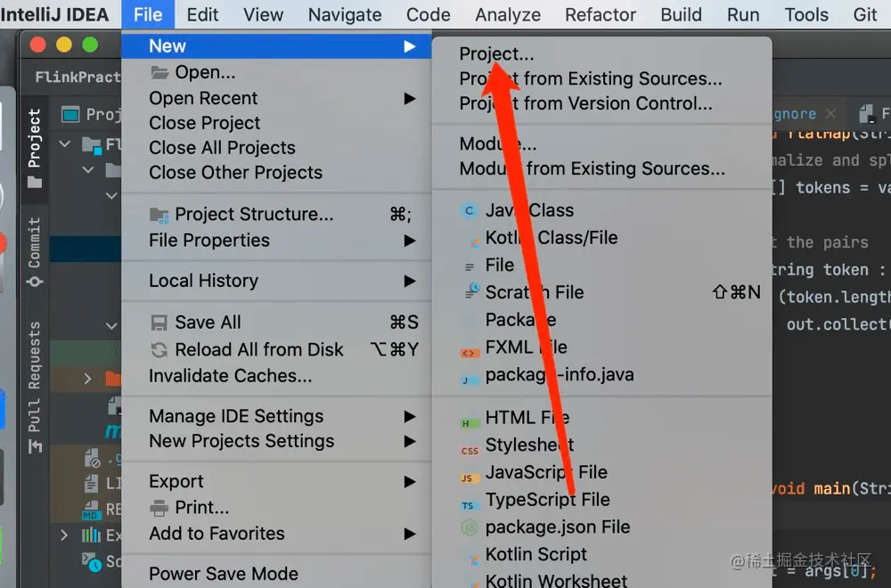Image resolution: width=891 pixels, height=588 pixels.
Task: Collapse the top project tree node
Action: tap(65, 143)
